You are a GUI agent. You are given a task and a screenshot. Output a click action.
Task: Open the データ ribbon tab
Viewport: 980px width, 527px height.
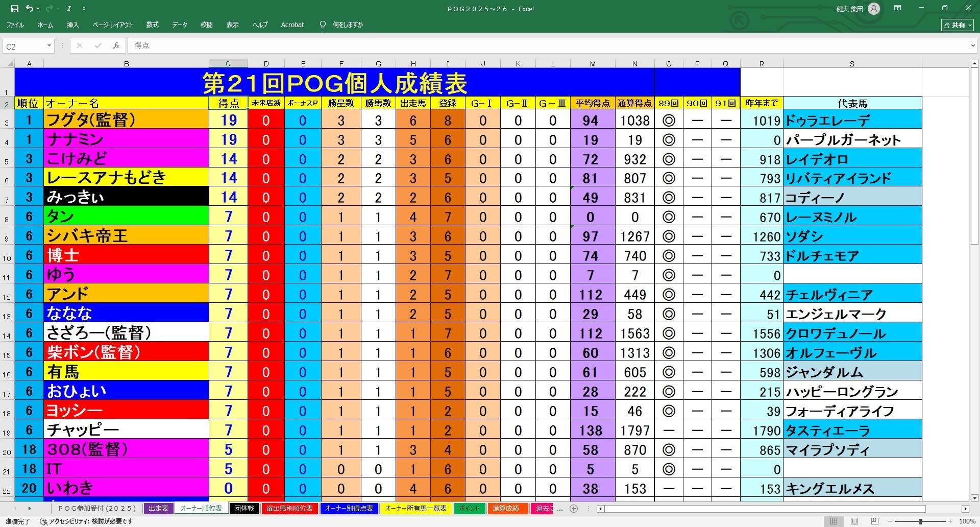[x=179, y=25]
